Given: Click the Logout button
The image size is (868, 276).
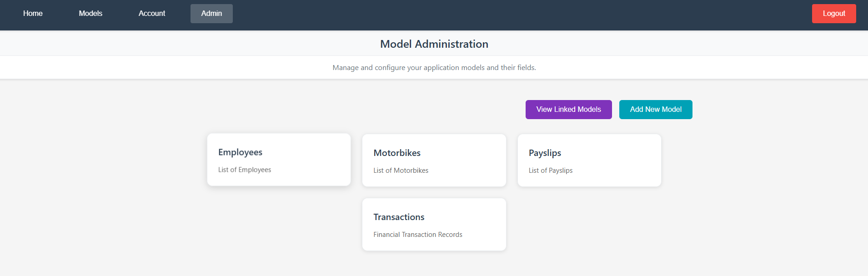Looking at the screenshot, I should [x=833, y=13].
